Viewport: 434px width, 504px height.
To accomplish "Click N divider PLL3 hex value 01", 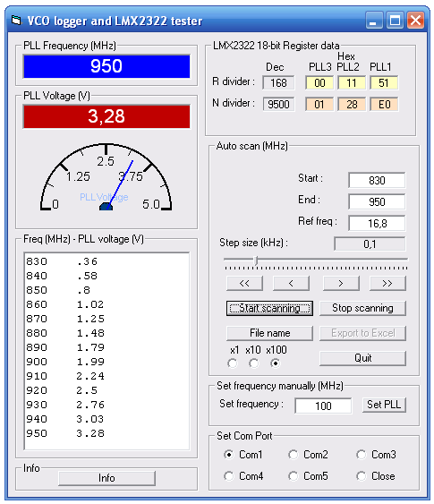I will pos(319,104).
